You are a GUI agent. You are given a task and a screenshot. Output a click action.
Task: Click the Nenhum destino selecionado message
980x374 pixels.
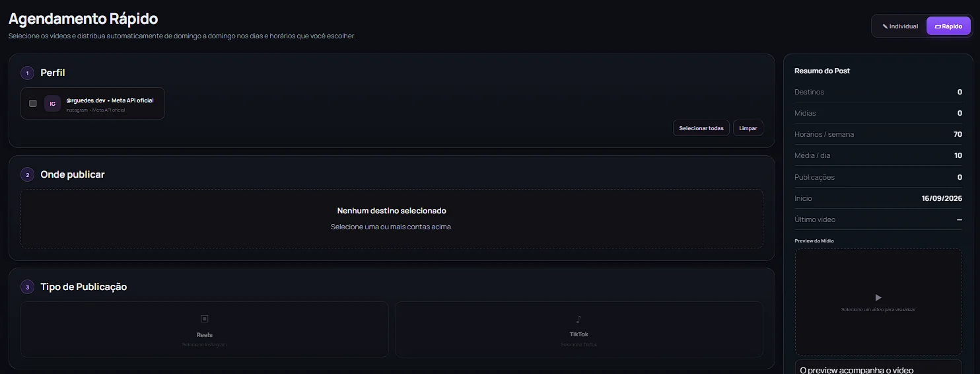point(392,211)
